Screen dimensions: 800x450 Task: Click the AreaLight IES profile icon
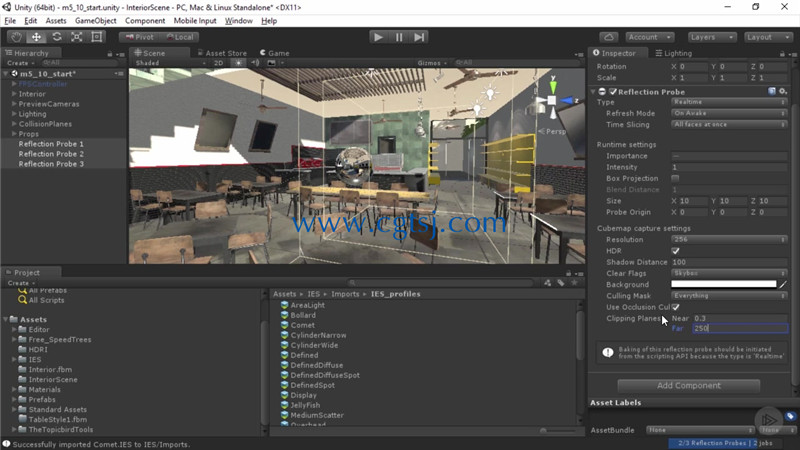(x=285, y=305)
